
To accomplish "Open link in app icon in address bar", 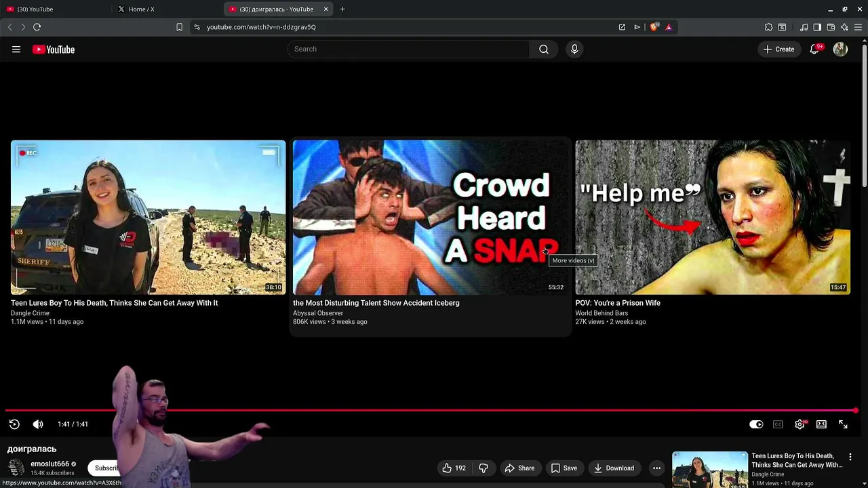I will [622, 27].
